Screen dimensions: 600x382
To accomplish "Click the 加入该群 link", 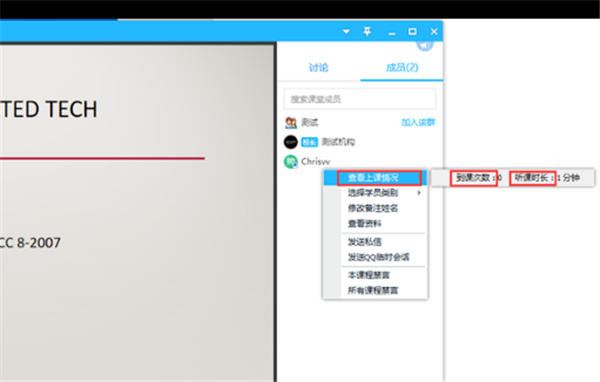I will click(418, 122).
